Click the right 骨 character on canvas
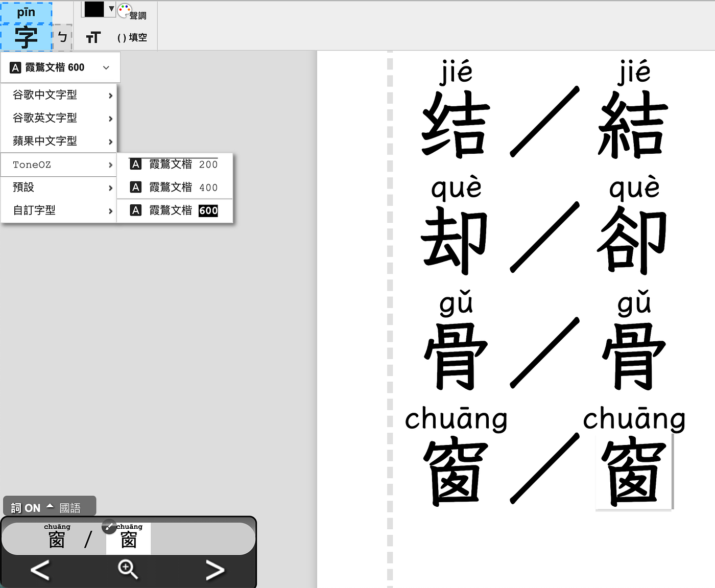 [x=634, y=356]
